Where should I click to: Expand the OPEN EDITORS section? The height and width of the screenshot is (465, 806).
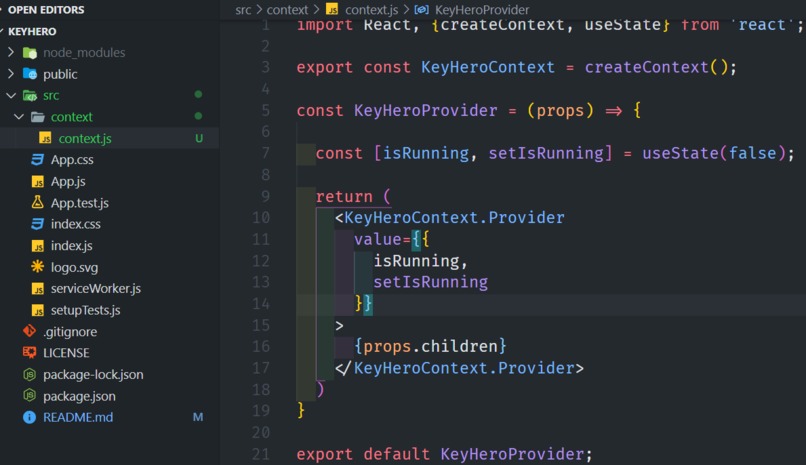pyautogui.click(x=2, y=10)
